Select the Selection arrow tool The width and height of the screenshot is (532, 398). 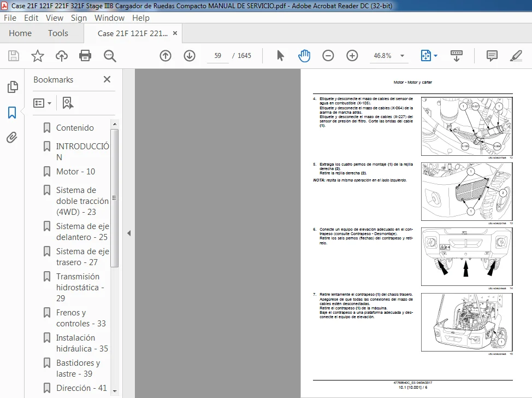[x=280, y=56]
